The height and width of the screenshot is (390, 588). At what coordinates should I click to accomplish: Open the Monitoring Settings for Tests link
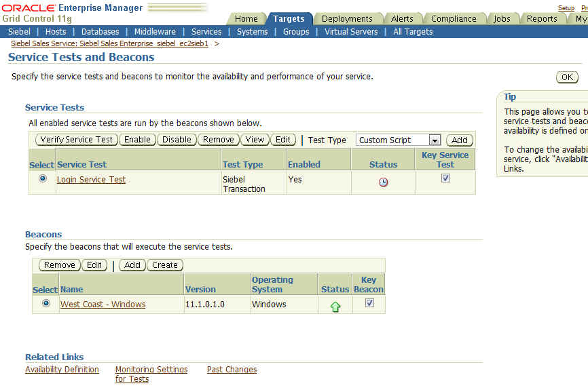[151, 374]
